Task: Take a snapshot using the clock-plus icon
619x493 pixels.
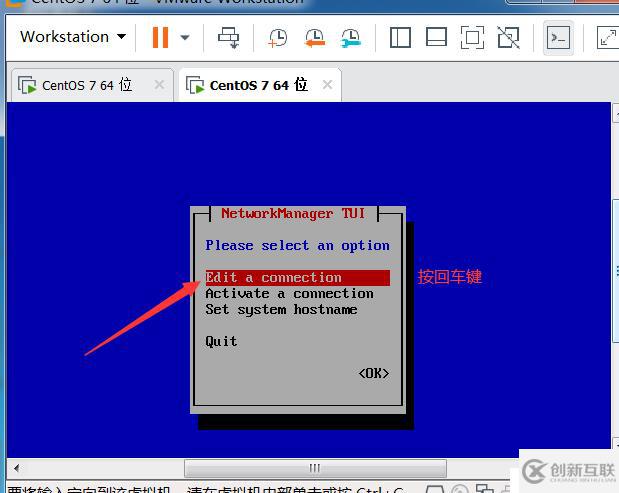Action: point(278,38)
